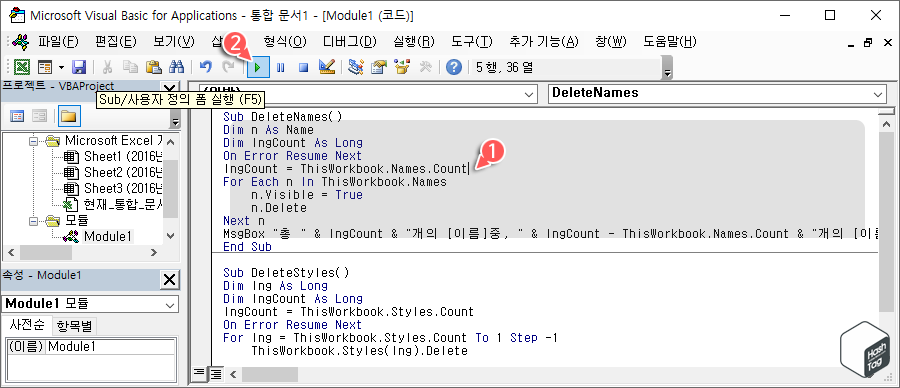This screenshot has width=900, height=388.
Task: Restore inner code window button
Action: tap(868, 42)
